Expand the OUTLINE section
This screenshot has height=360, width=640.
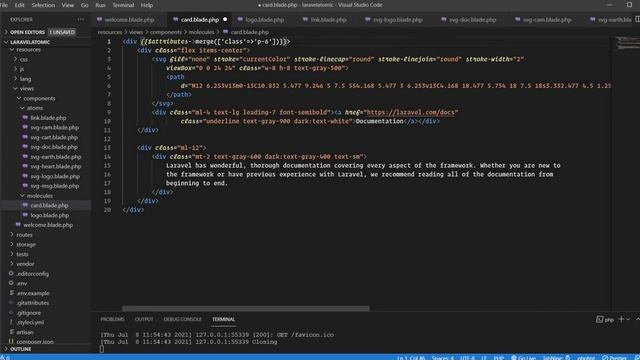pyautogui.click(x=6, y=349)
